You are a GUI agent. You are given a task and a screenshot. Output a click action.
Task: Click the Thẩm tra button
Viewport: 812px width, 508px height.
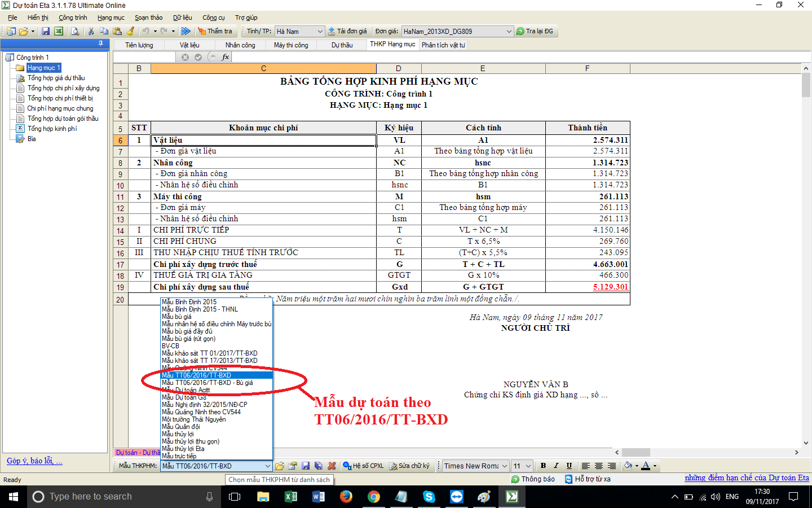[x=214, y=32]
